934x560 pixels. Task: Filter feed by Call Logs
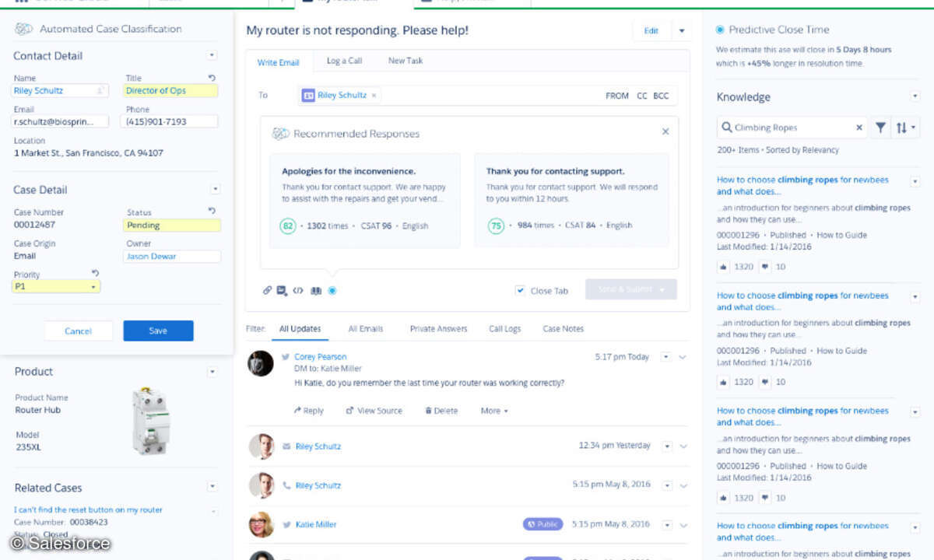(505, 329)
